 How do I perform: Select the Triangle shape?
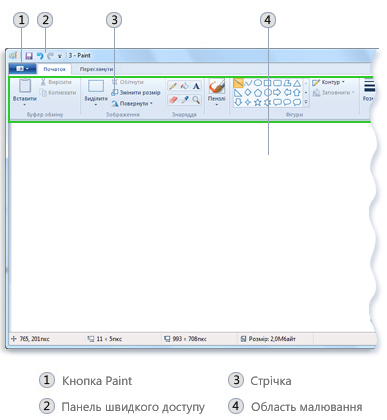pyautogui.click(x=297, y=83)
